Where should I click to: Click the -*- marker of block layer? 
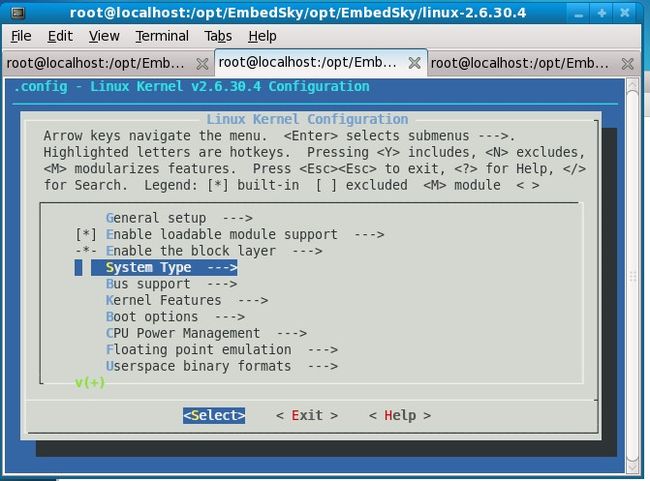(x=86, y=251)
